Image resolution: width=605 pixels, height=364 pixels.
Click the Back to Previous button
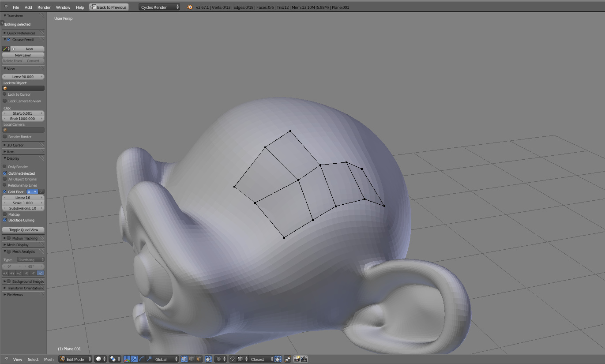click(x=109, y=7)
